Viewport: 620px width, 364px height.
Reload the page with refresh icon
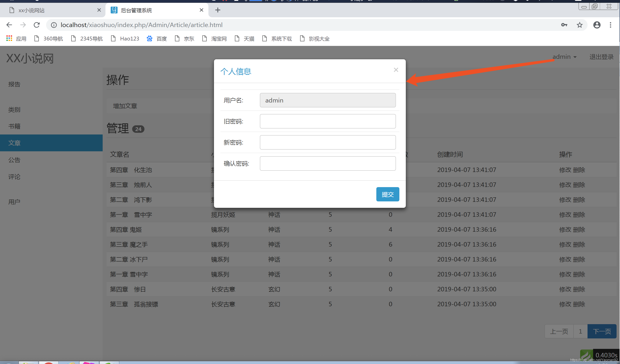click(x=37, y=25)
